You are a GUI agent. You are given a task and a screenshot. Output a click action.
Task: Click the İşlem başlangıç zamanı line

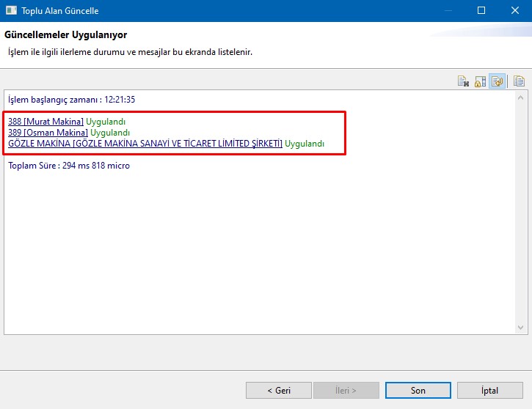71,100
